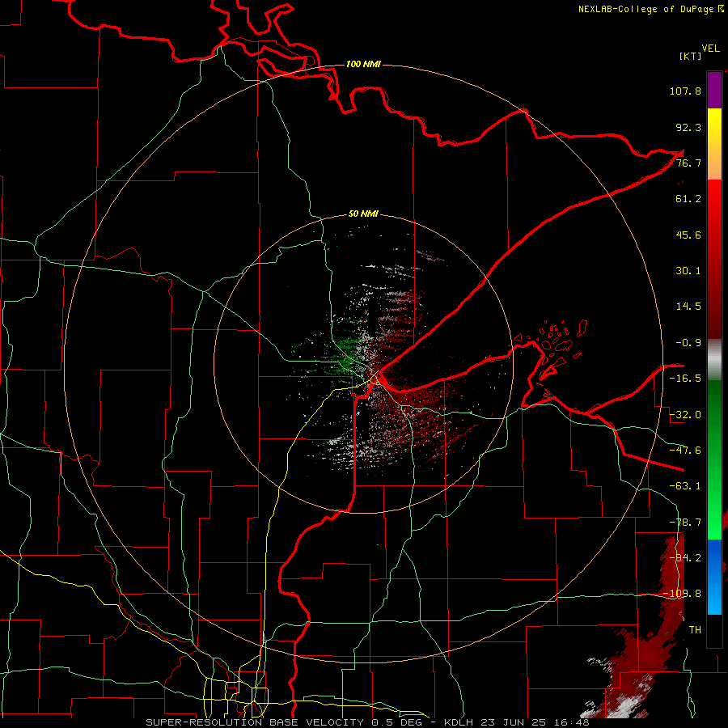
Task: Click the 14.5 velocity scale value
Action: [x=688, y=307]
